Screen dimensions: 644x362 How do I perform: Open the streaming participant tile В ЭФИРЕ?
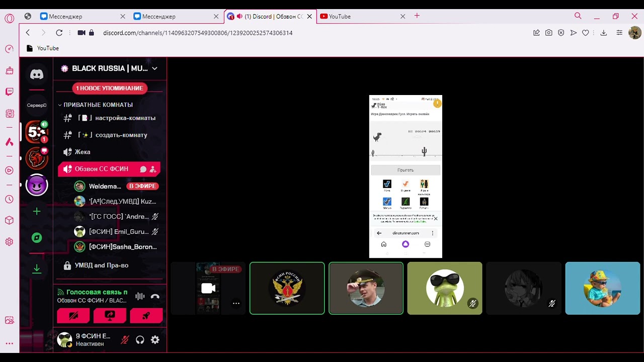tap(208, 288)
